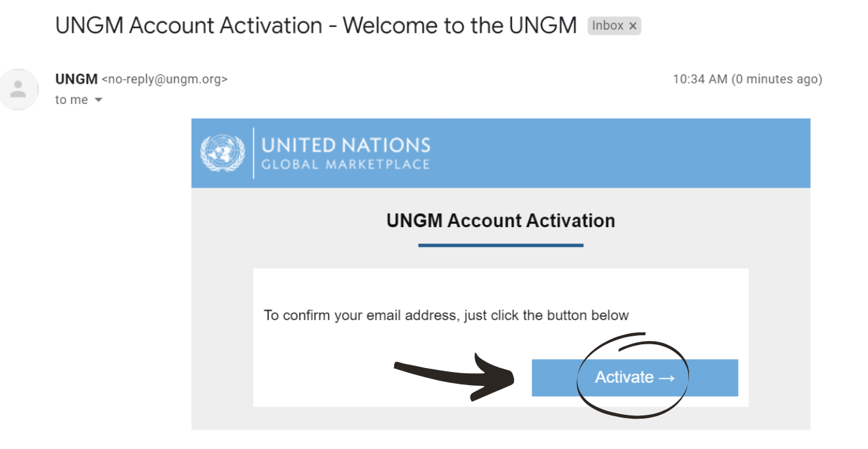Viewport: 868px width, 449px height.
Task: Click the empty right area of the blue header banner
Action: [622, 153]
